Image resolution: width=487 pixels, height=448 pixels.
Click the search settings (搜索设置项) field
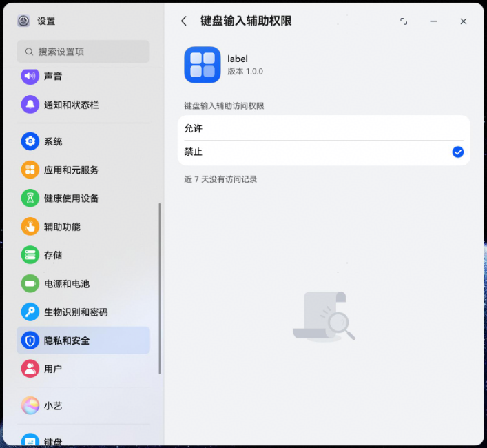(83, 52)
